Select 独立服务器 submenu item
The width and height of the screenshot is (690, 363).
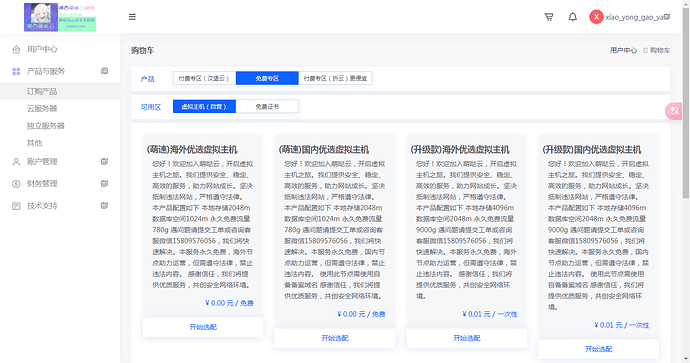click(46, 125)
